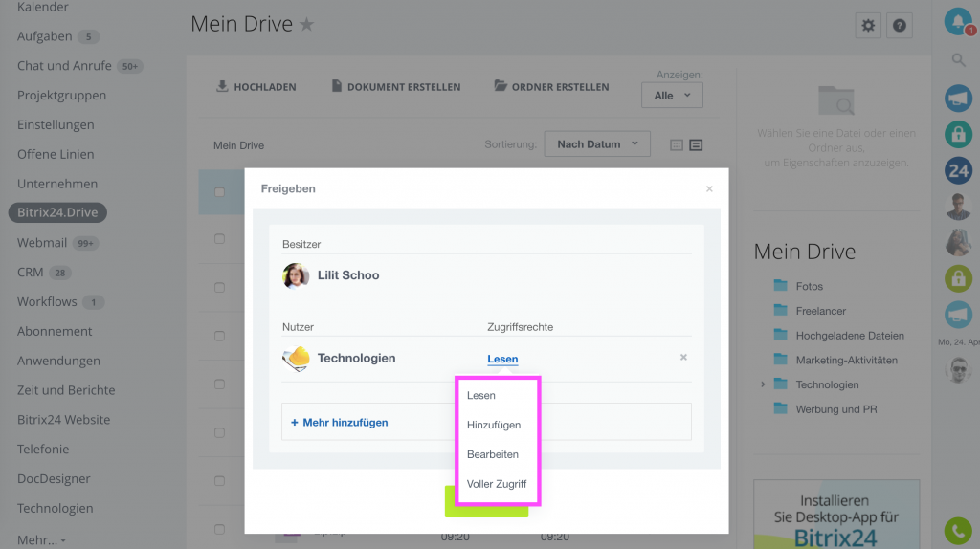Click the Freelancer folder icon
Viewport: 980px width, 549px height.
click(781, 310)
